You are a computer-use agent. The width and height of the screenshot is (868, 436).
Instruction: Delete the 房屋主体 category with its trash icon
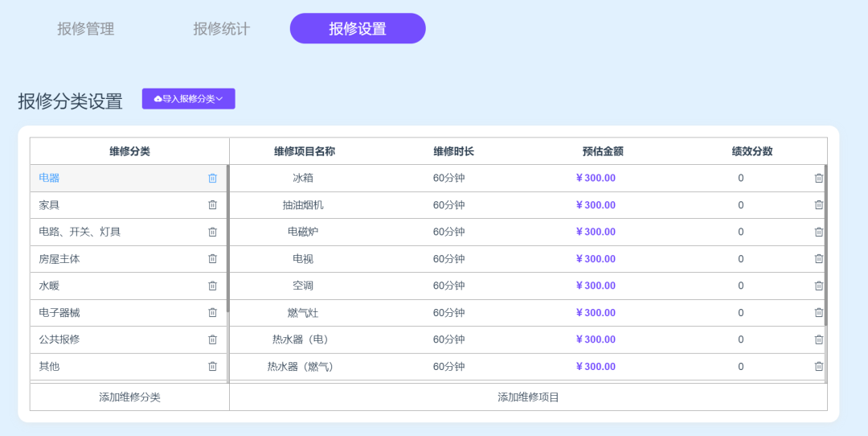click(212, 259)
